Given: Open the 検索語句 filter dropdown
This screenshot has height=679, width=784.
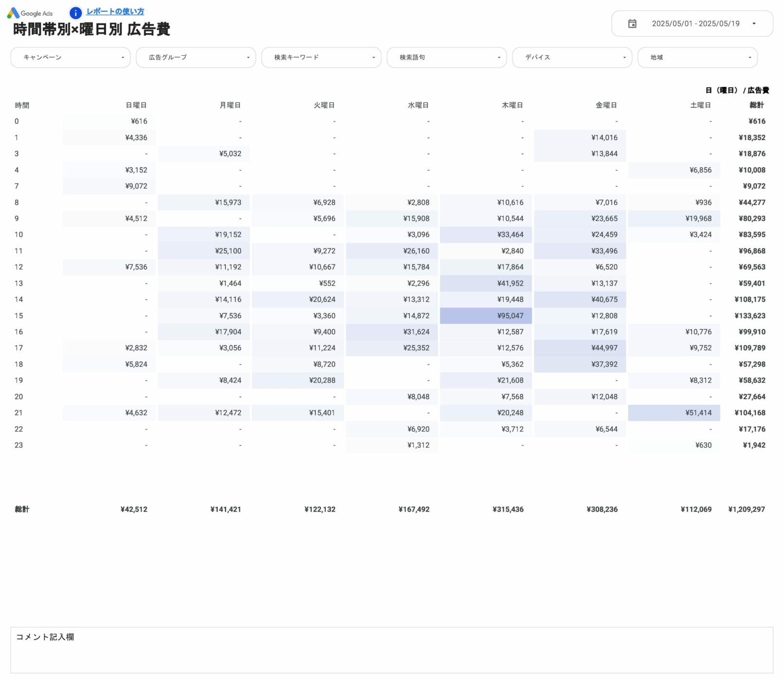Looking at the screenshot, I should pos(446,57).
